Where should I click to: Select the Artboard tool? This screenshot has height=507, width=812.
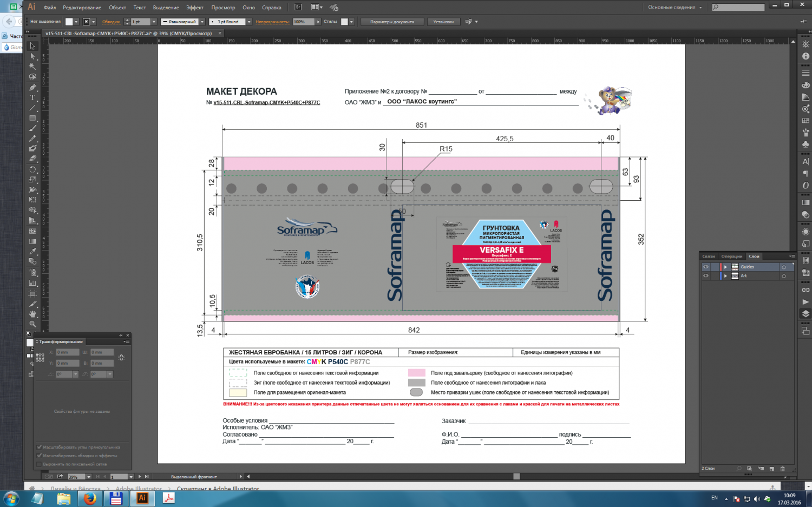tap(32, 293)
